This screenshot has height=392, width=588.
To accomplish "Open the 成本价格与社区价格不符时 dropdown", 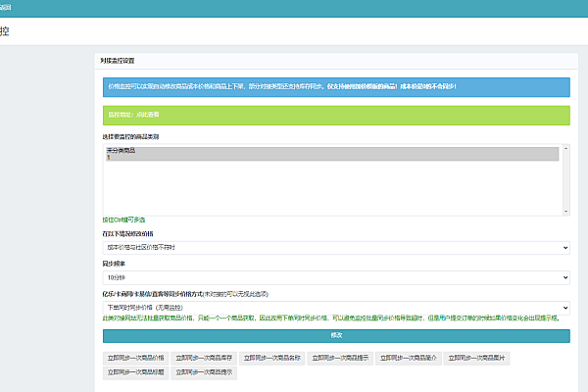I will pos(336,249).
